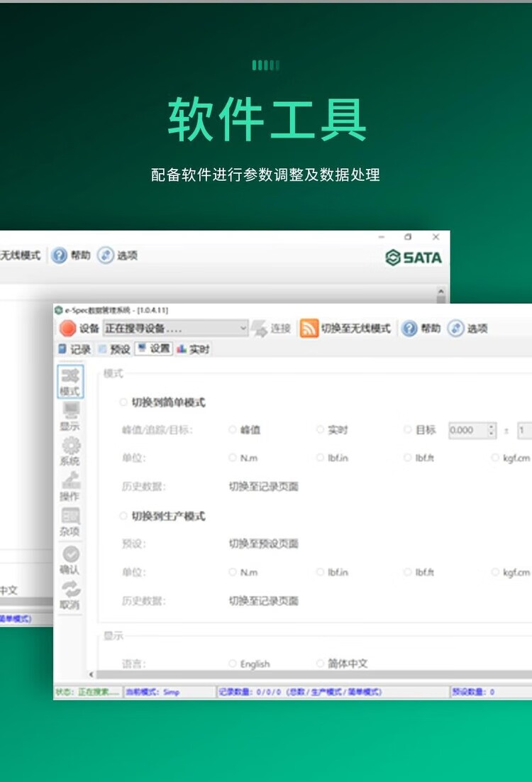Image resolution: width=532 pixels, height=782 pixels.
Task: Click the orange wireless mode icon
Action: pos(309,329)
